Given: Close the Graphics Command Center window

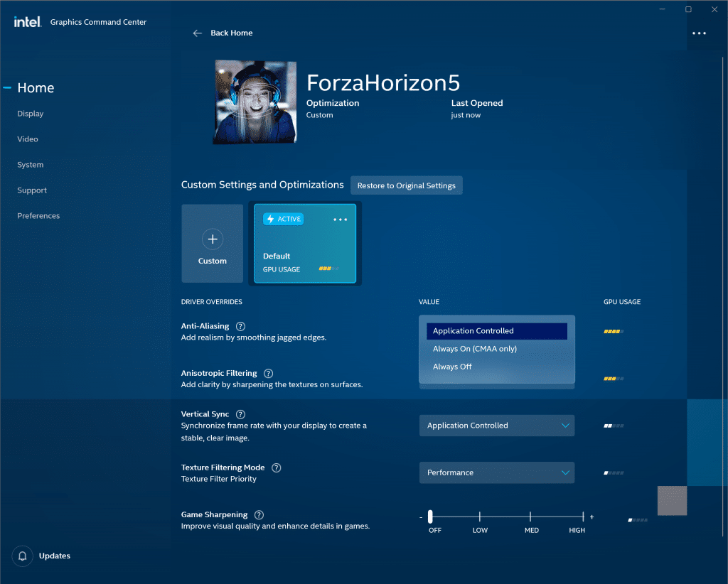Looking at the screenshot, I should [714, 9].
